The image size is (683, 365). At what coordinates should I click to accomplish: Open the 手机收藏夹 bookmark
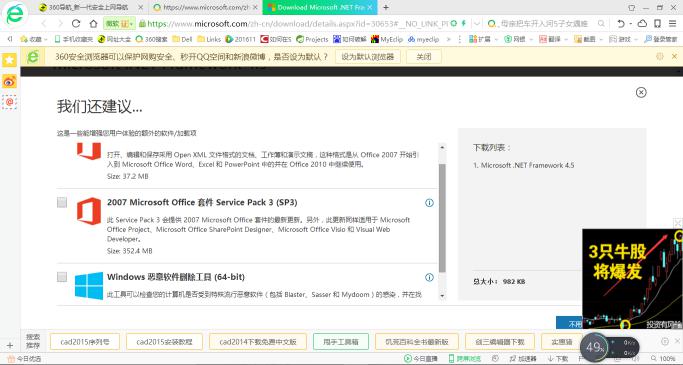(74, 39)
